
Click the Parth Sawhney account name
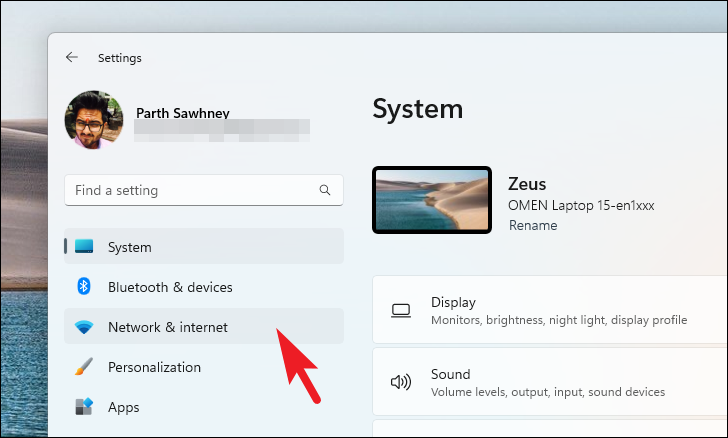182,113
